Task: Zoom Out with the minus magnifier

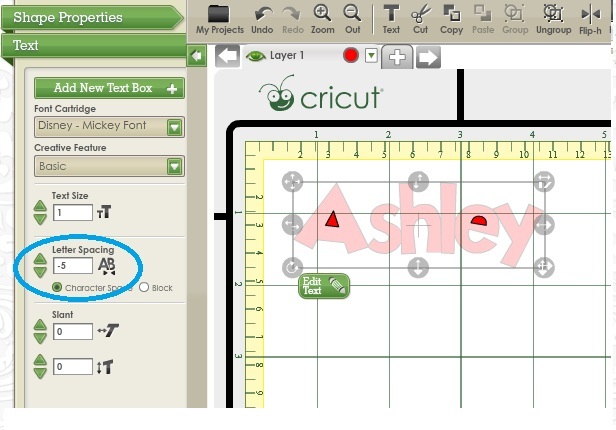Action: 352,19
